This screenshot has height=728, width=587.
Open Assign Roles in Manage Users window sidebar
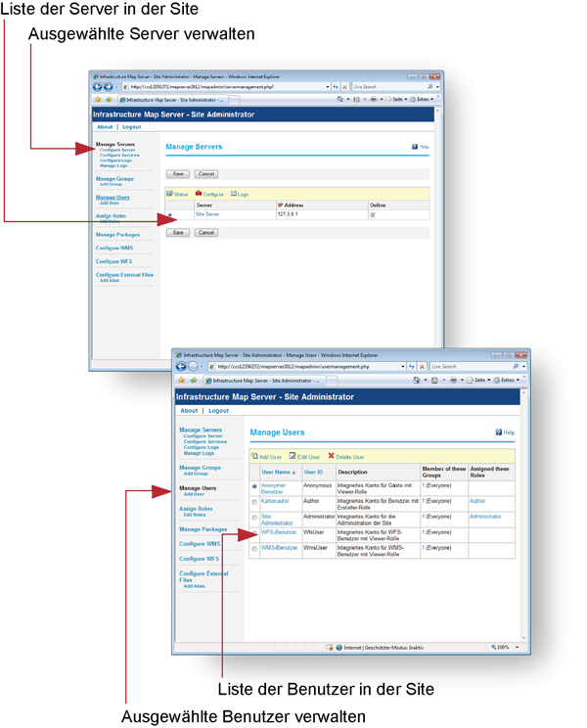pyautogui.click(x=196, y=509)
